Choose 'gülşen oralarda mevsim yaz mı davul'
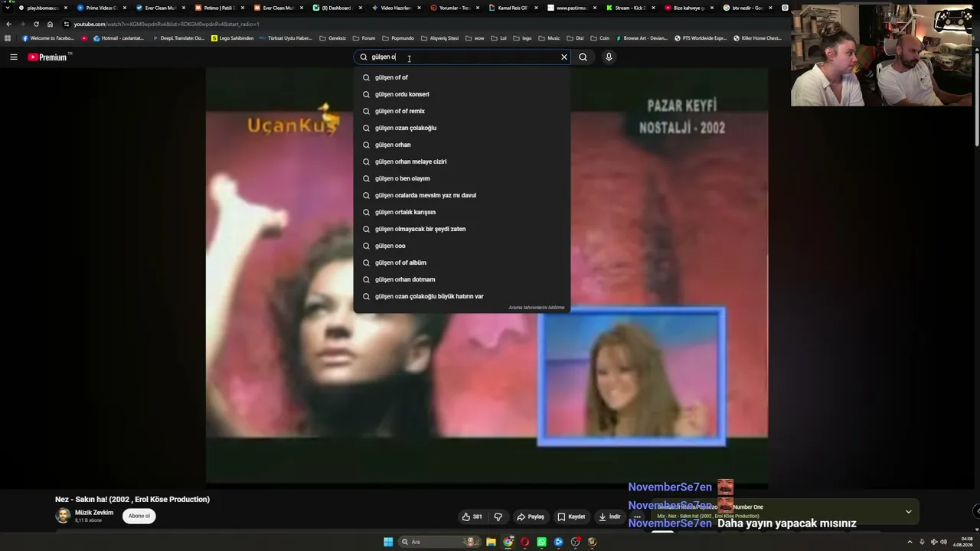The width and height of the screenshot is (980, 551). tap(462, 195)
